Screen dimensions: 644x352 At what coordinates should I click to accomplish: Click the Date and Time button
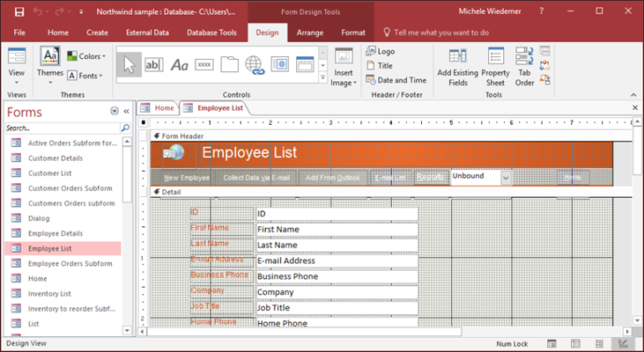pos(396,80)
